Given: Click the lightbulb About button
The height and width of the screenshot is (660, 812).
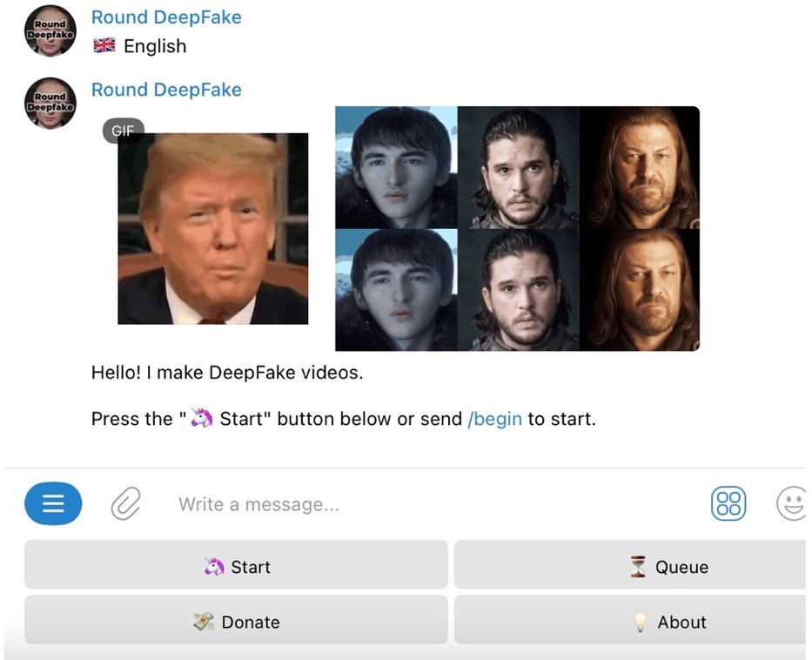Looking at the screenshot, I should (x=630, y=620).
